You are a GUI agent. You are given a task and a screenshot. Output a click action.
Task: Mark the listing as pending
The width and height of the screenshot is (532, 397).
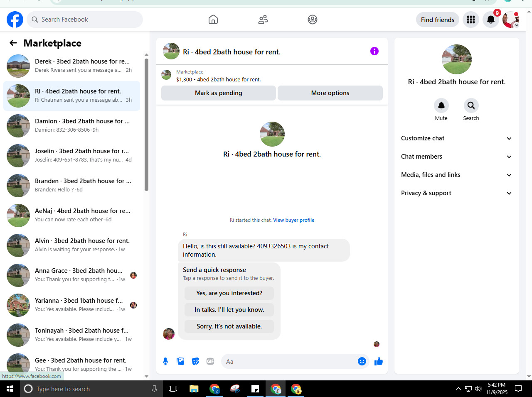[x=219, y=93]
